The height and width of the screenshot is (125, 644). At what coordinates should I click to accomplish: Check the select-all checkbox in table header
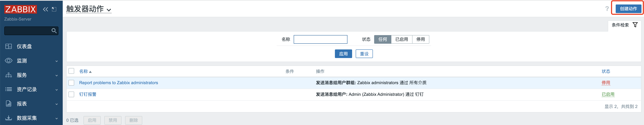(71, 71)
